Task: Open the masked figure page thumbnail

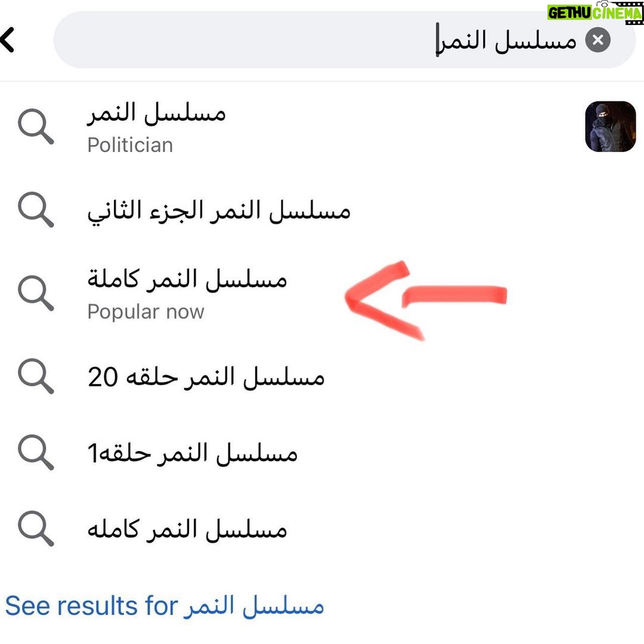Action: (611, 126)
